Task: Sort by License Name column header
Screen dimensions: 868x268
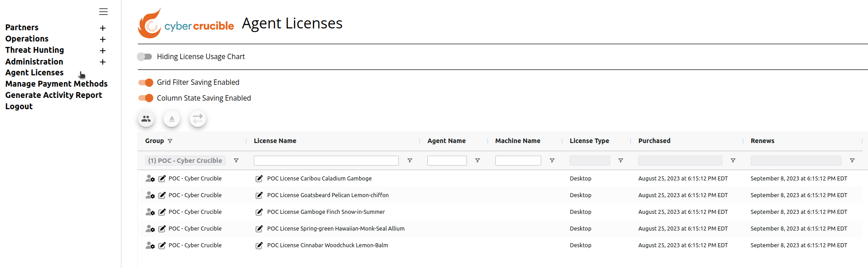Action: (x=275, y=141)
